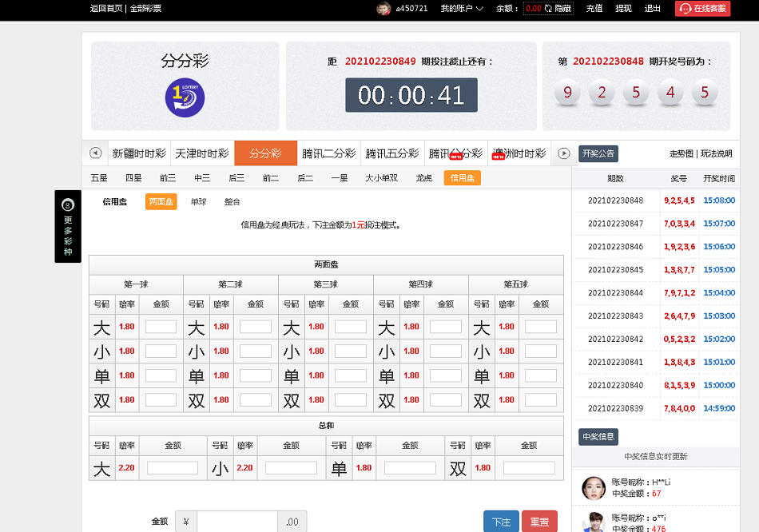This screenshot has width=759, height=532.
Task: Open the 更多彩种 side panel
Action: (x=68, y=226)
